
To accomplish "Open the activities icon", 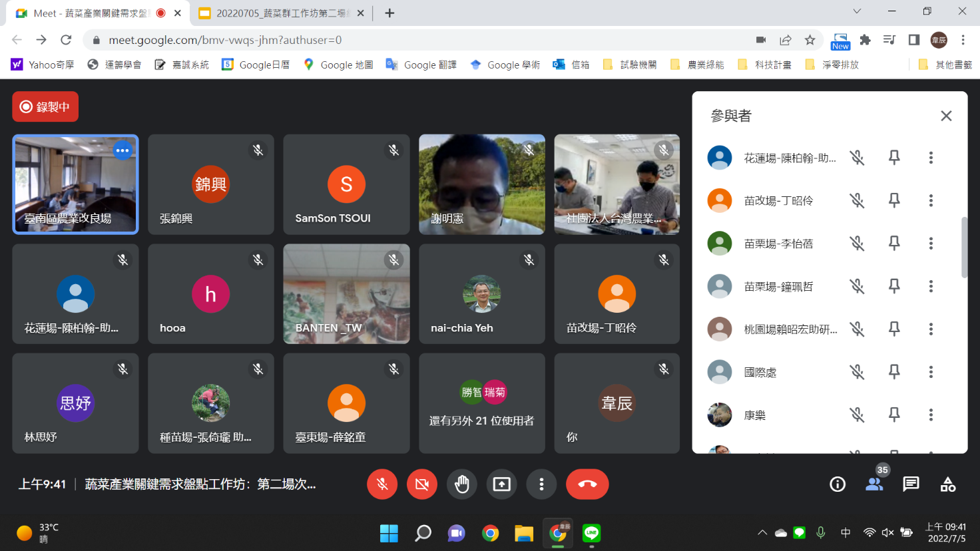I will point(948,484).
